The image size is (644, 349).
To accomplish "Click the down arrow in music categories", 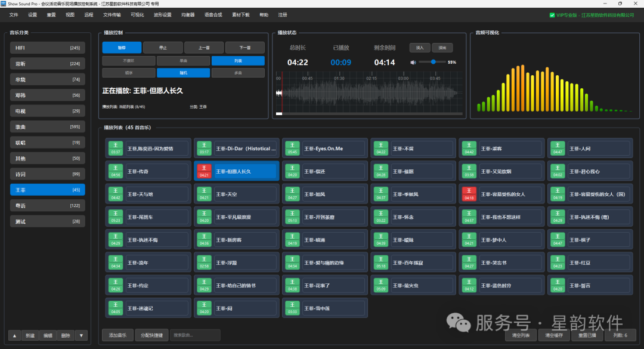I will coord(81,335).
